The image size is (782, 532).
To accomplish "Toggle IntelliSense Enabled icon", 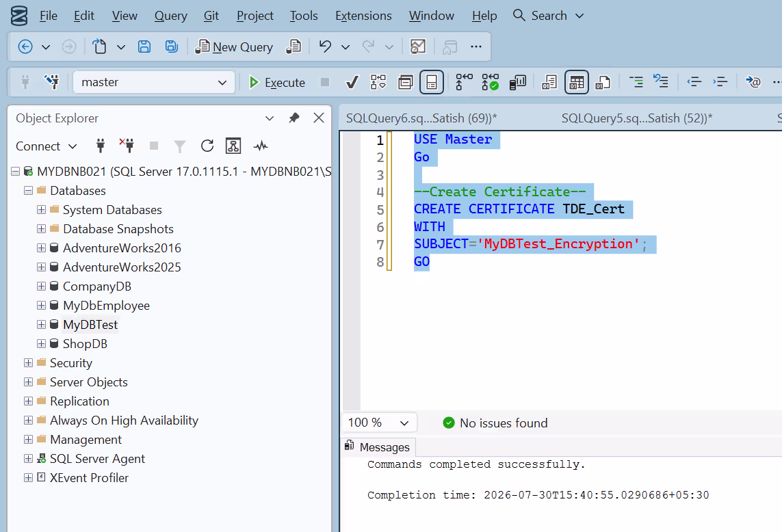I will pos(432,82).
